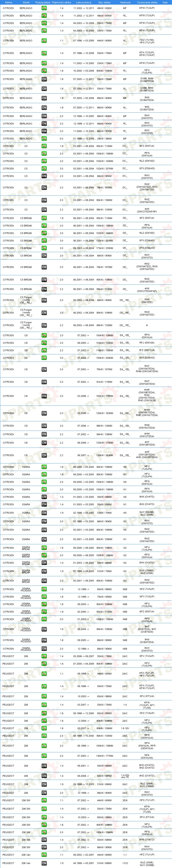The height and width of the screenshot is (868, 172).
Task: Select the 173kW / 235KM power cell
Action: tap(104, 248)
